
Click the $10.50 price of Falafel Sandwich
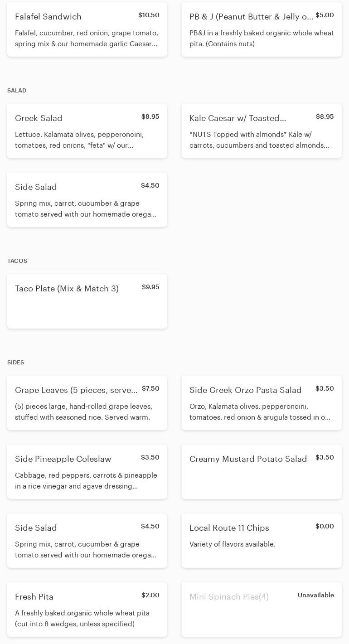tap(149, 15)
